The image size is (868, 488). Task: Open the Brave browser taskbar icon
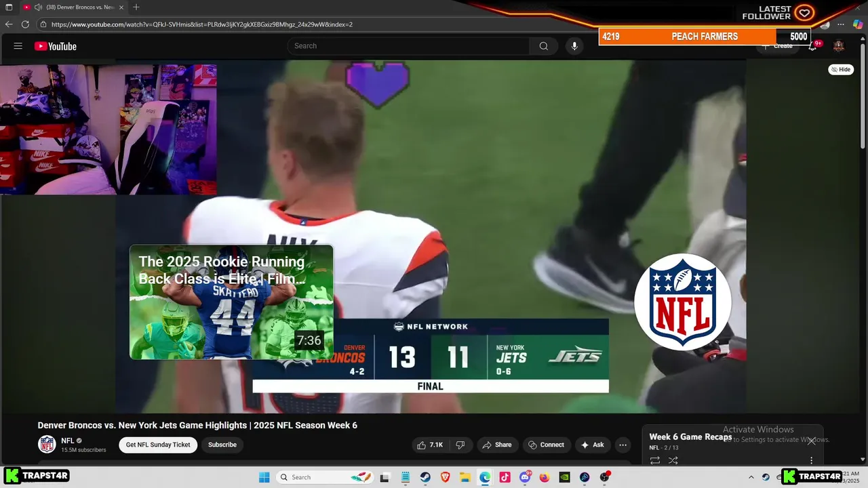(446, 477)
